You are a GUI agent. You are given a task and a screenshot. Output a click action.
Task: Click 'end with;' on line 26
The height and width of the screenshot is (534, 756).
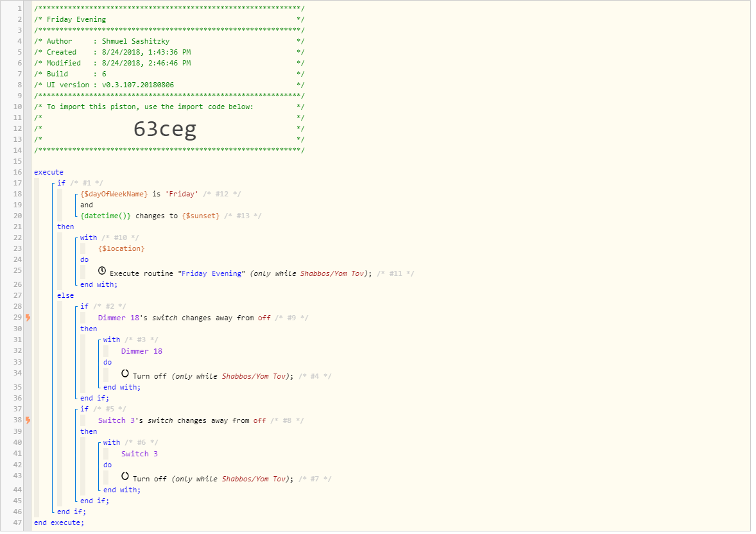coord(99,284)
